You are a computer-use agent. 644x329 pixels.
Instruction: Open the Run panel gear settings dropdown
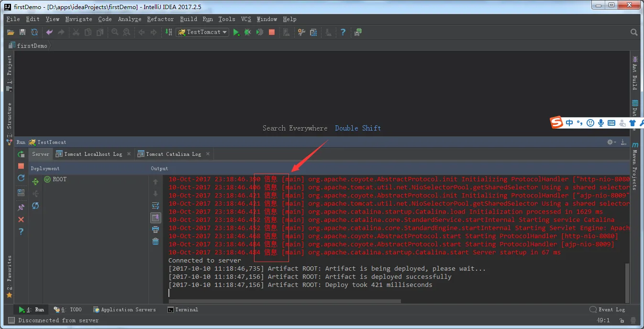click(x=611, y=142)
